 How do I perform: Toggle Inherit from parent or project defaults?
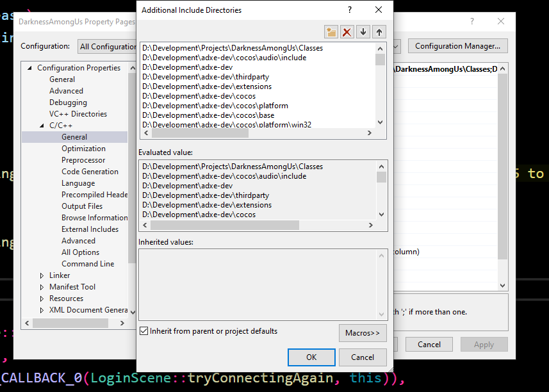(x=144, y=331)
